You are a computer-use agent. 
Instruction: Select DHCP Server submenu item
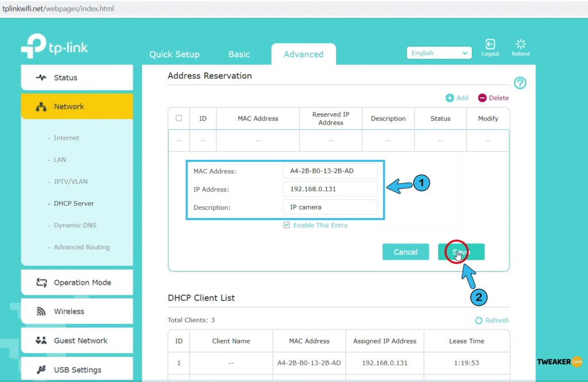point(74,203)
